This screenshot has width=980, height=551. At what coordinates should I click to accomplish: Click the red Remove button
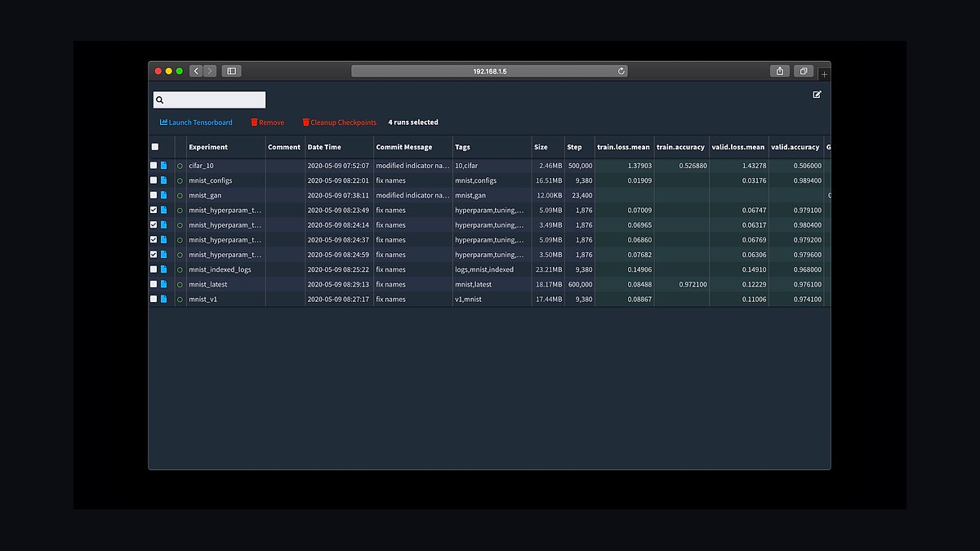click(268, 122)
